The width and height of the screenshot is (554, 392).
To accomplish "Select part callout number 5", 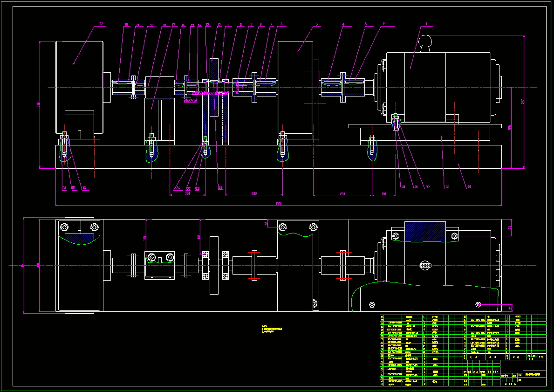I will tap(316, 24).
